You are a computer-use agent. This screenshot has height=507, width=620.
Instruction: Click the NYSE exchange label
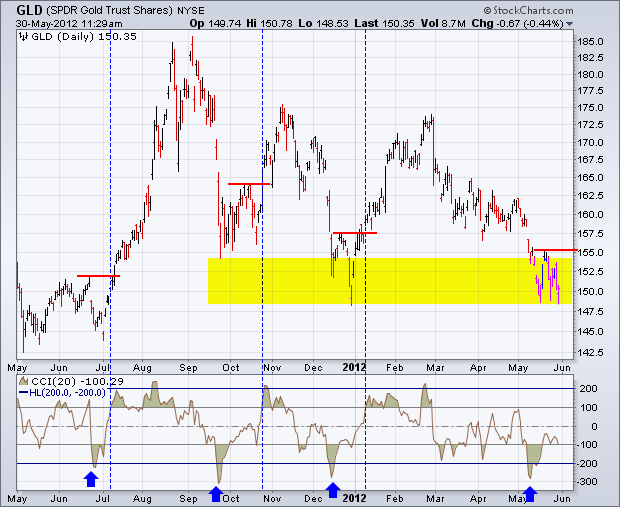click(x=191, y=11)
